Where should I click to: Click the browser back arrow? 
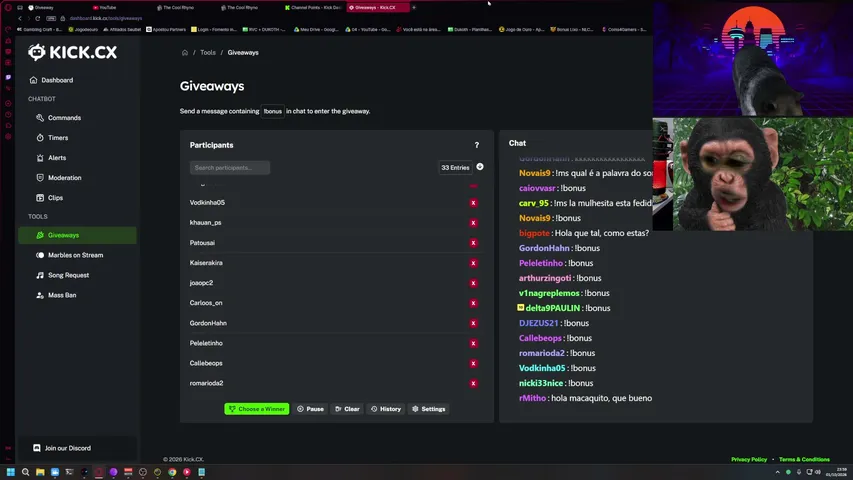20,19
